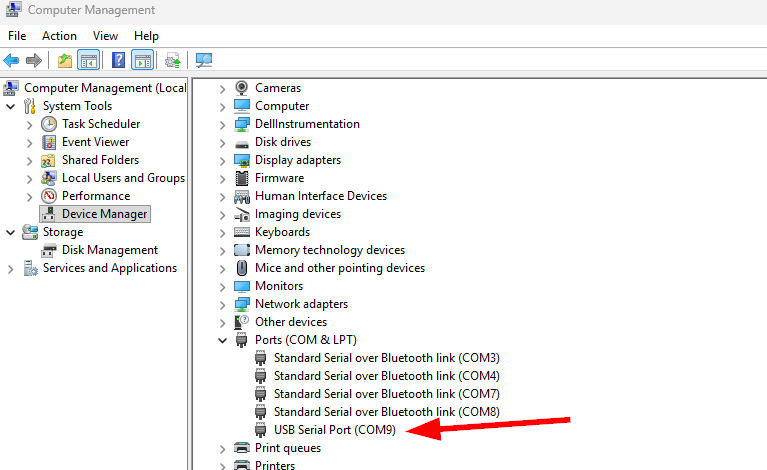The width and height of the screenshot is (767, 470).
Task: Click the Human Interface Devices icon
Action: coord(242,196)
